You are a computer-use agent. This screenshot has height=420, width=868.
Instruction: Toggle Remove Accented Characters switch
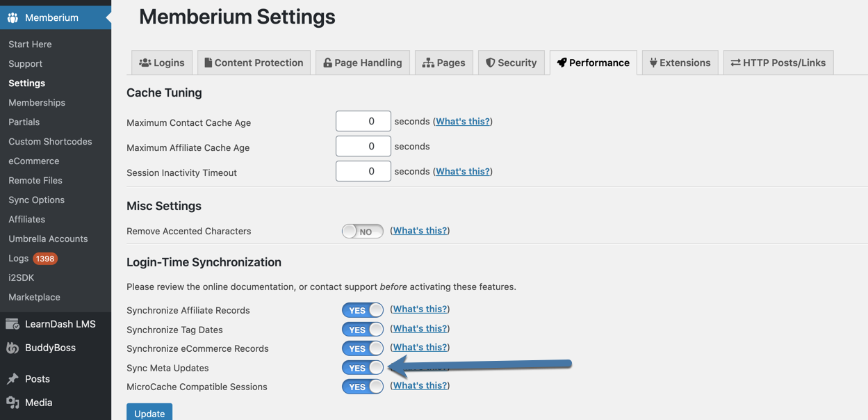362,231
